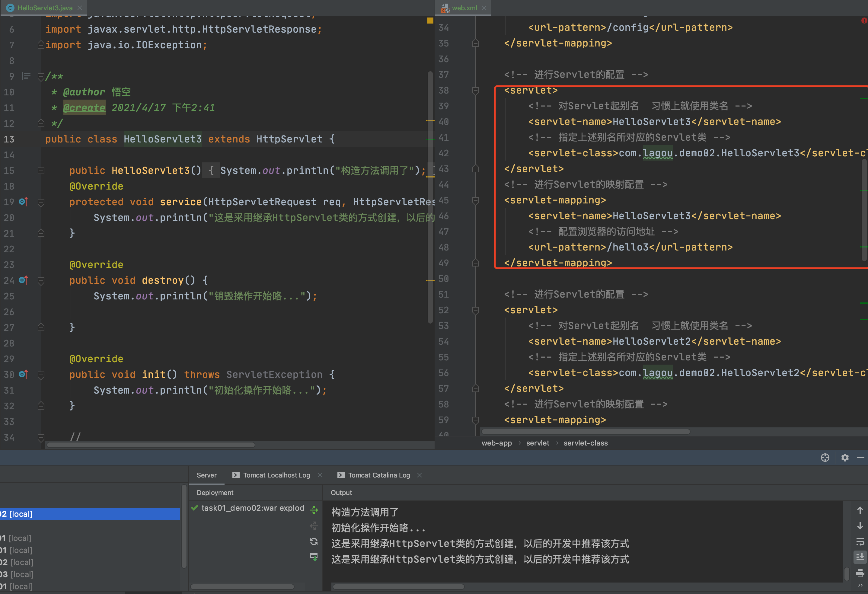Collapse the destroy method at line 24
The width and height of the screenshot is (868, 594).
point(41,281)
